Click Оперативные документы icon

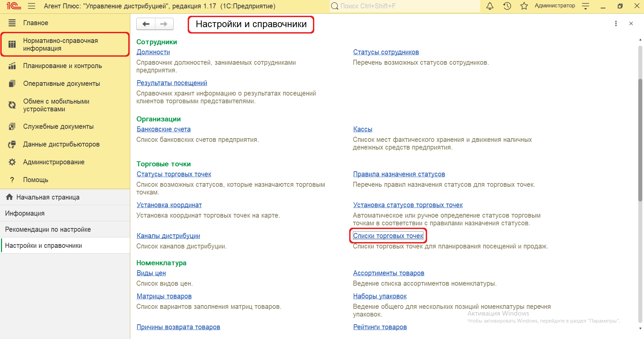tap(12, 83)
